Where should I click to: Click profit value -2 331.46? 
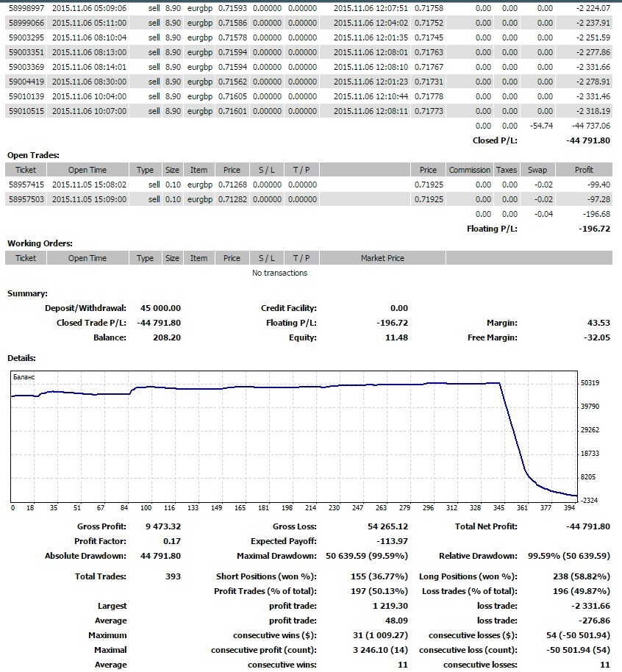(x=593, y=96)
